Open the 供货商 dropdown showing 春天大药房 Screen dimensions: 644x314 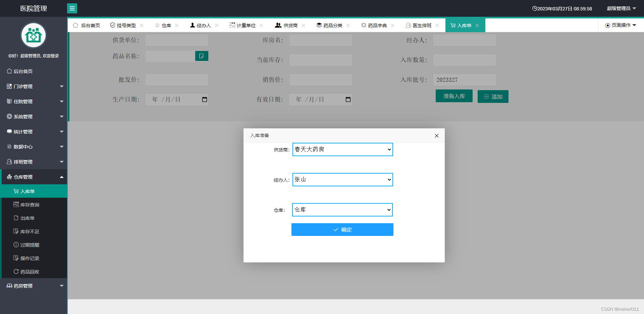click(x=342, y=149)
